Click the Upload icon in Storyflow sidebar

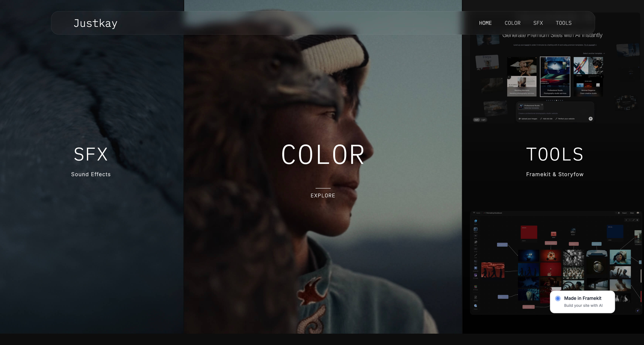coord(476,298)
